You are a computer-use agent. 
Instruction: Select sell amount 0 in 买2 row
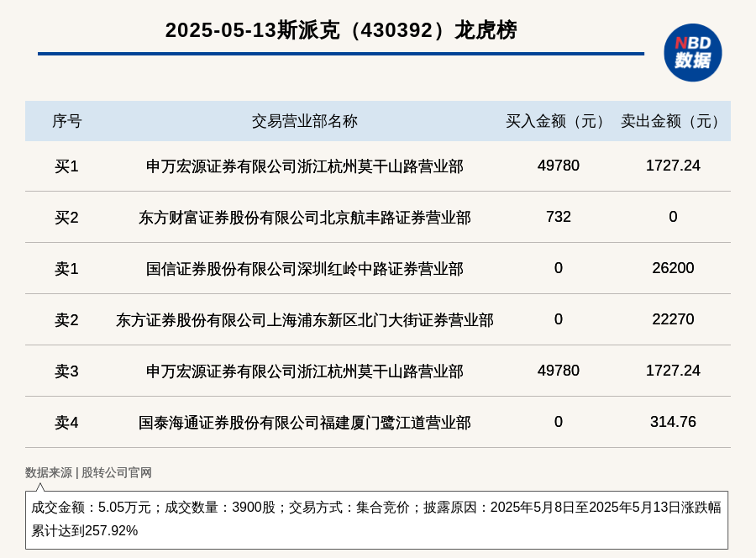point(673,217)
